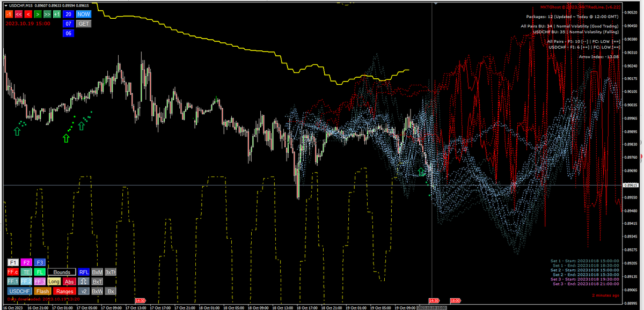Click the green > next button
Viewport: 644px width, 310px height.
point(38,14)
